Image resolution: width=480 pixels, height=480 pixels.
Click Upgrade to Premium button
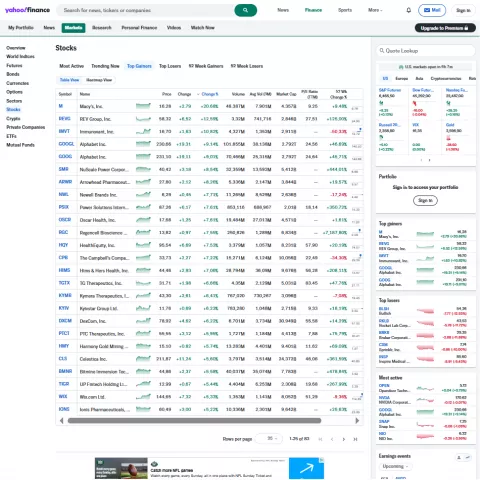coord(445,28)
